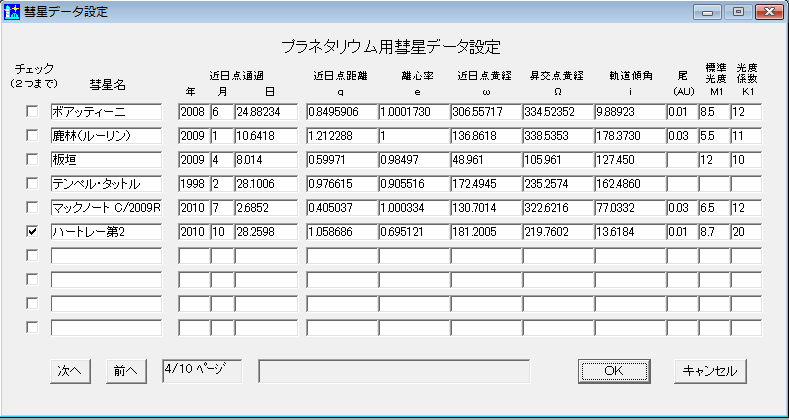This screenshot has width=789, height=420.
Task: Toggle the テンペル・タットル checkbox
Action: (x=32, y=183)
